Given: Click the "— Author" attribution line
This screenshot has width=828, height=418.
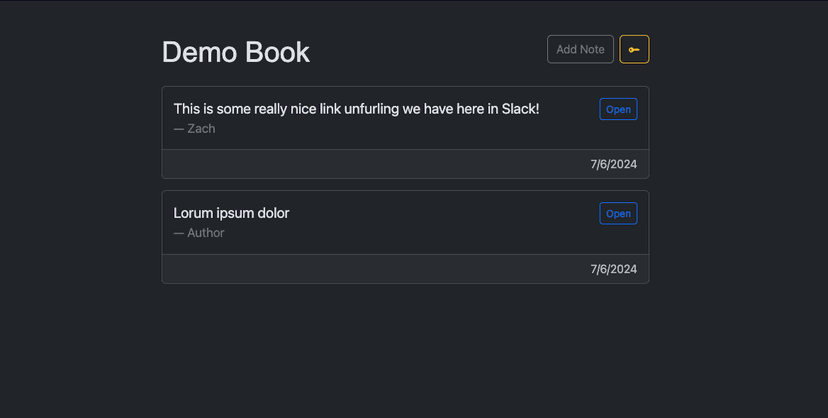Looking at the screenshot, I should coord(199,233).
